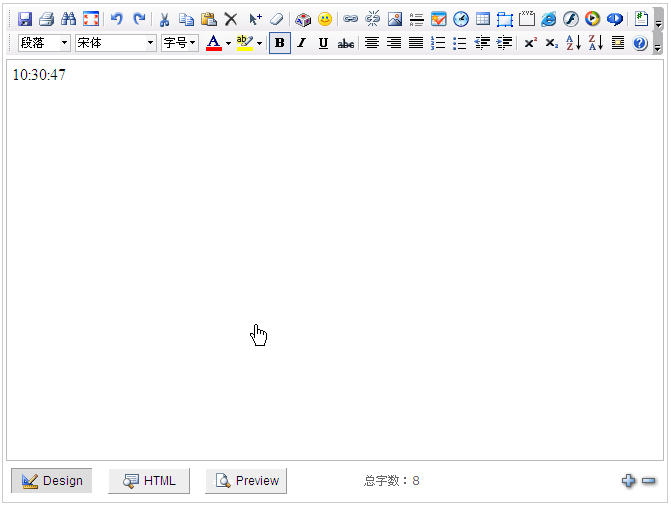
Task: Toggle bulleted list
Action: tap(460, 43)
